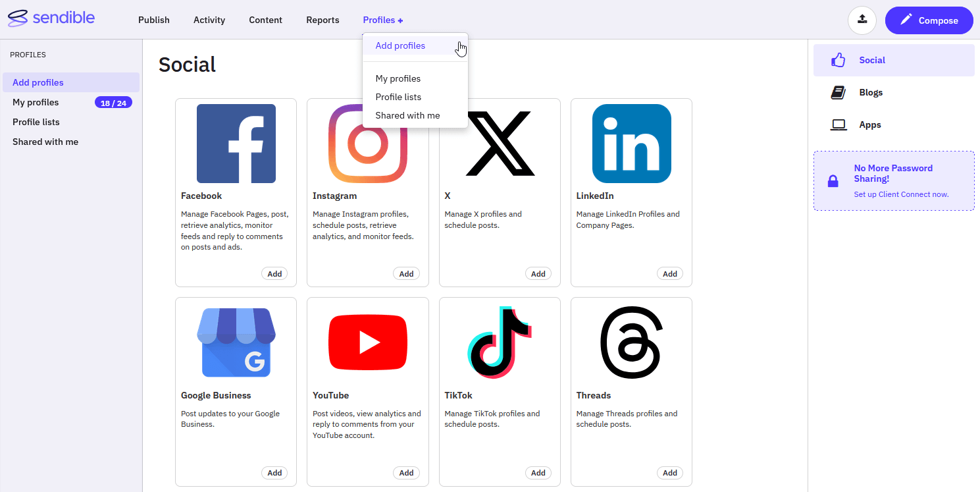
Task: Click the upload icon button
Action: pos(862,20)
